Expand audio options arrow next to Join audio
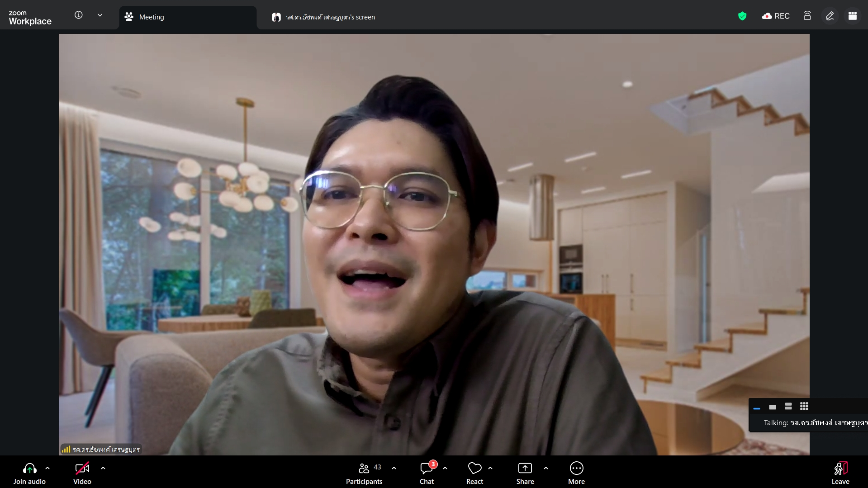868x488 pixels. pyautogui.click(x=47, y=469)
